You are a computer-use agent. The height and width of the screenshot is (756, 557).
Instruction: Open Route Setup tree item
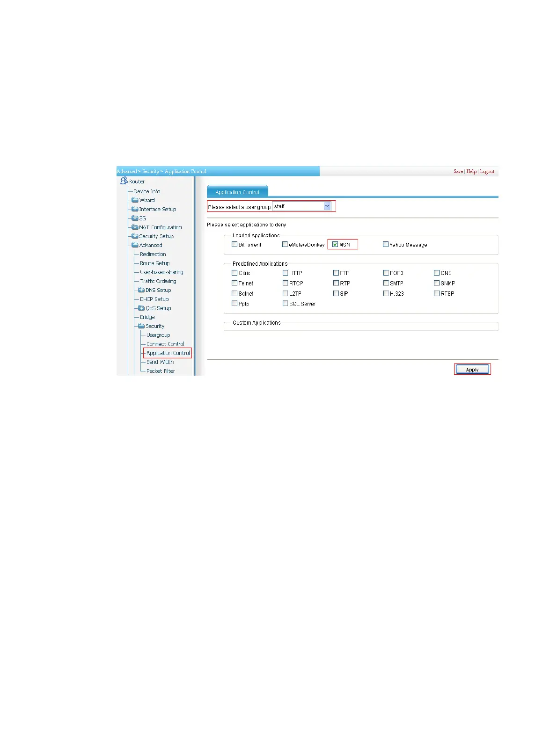[155, 263]
